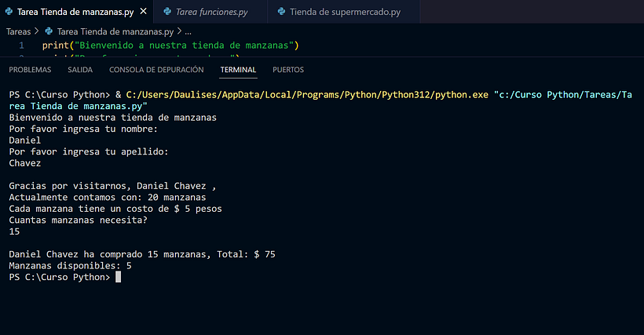Click 'Cuantas manzanas necesita?' line
The height and width of the screenshot is (335, 644).
point(78,220)
